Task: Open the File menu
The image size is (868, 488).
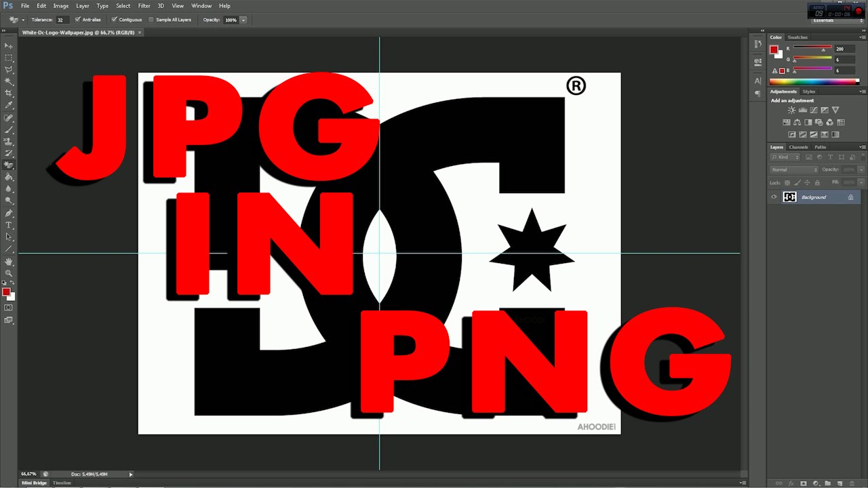Action: [25, 5]
